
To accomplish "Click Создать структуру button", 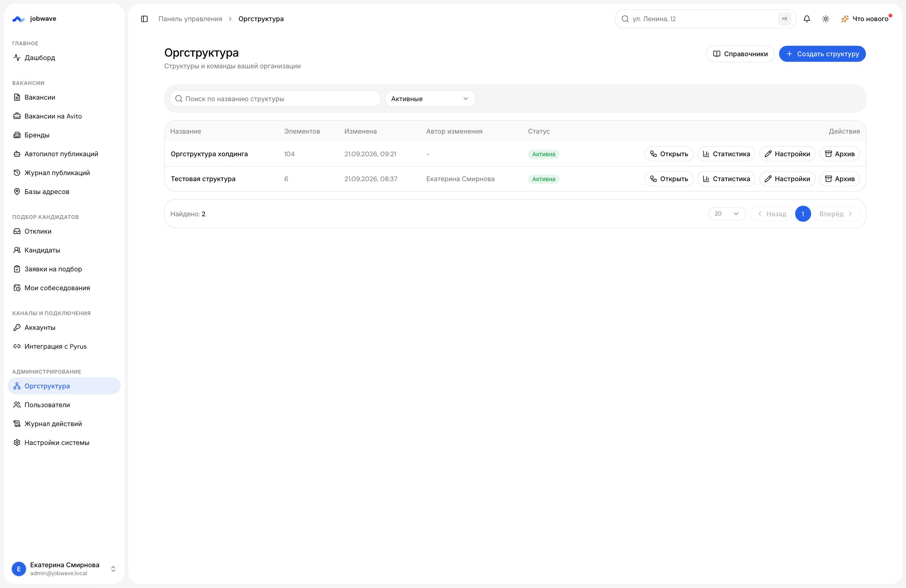I will coord(822,54).
